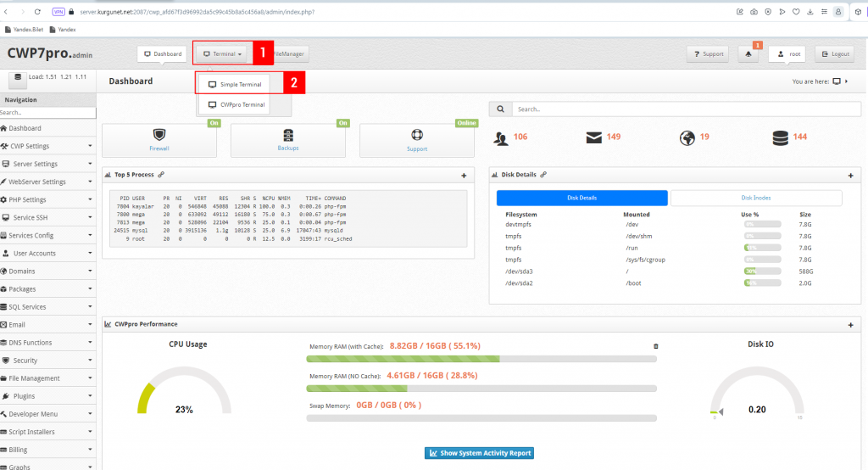Open the Support lifebuoy icon
868x470 pixels.
(417, 135)
